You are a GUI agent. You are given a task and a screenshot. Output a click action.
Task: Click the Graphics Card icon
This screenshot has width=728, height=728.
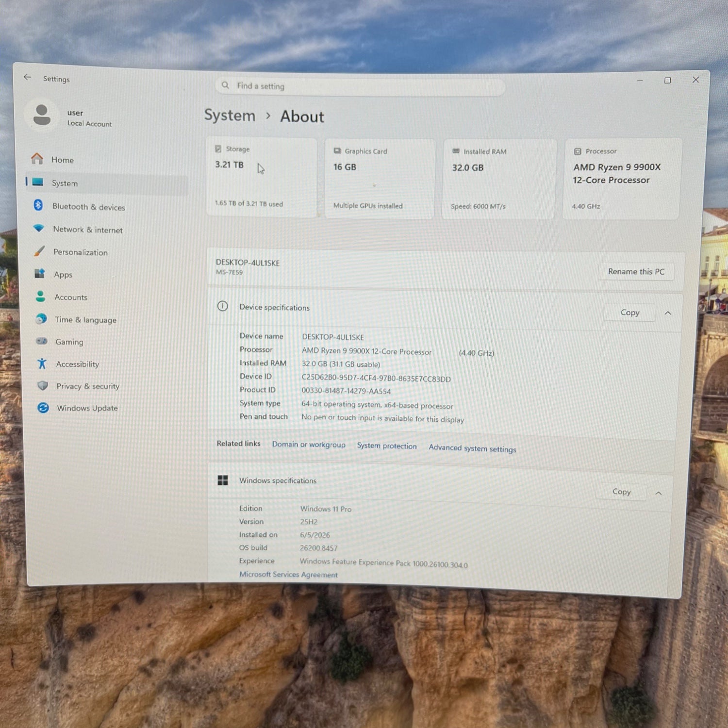(x=337, y=151)
